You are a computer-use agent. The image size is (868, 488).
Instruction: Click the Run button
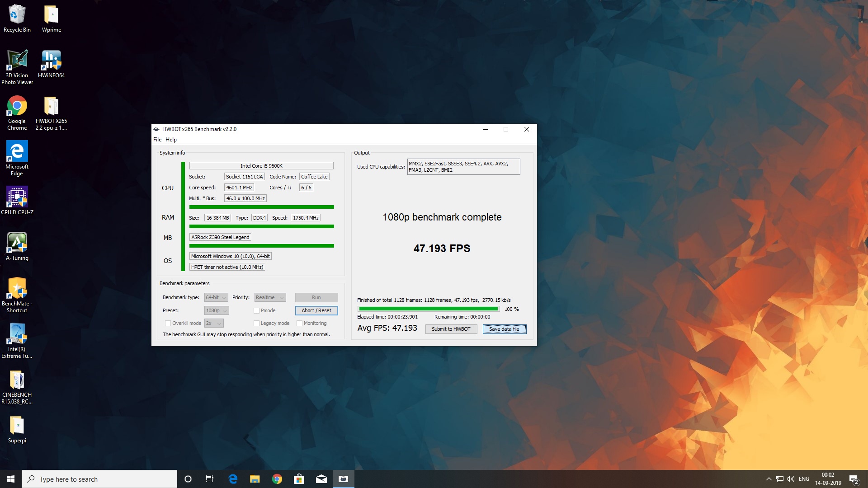316,297
